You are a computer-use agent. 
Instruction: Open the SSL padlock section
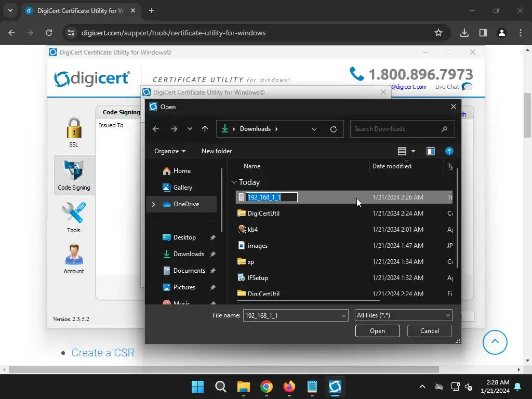[74, 132]
